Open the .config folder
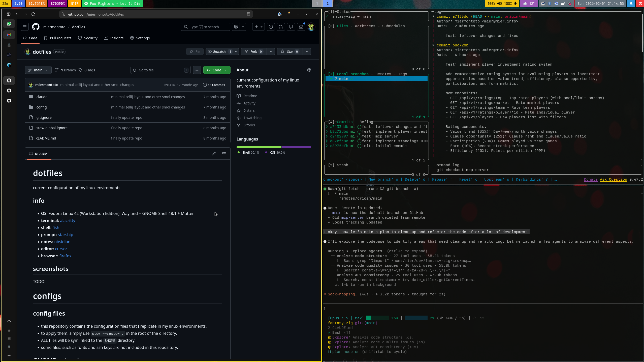Screen dimensions: 644x362 click(x=41, y=107)
